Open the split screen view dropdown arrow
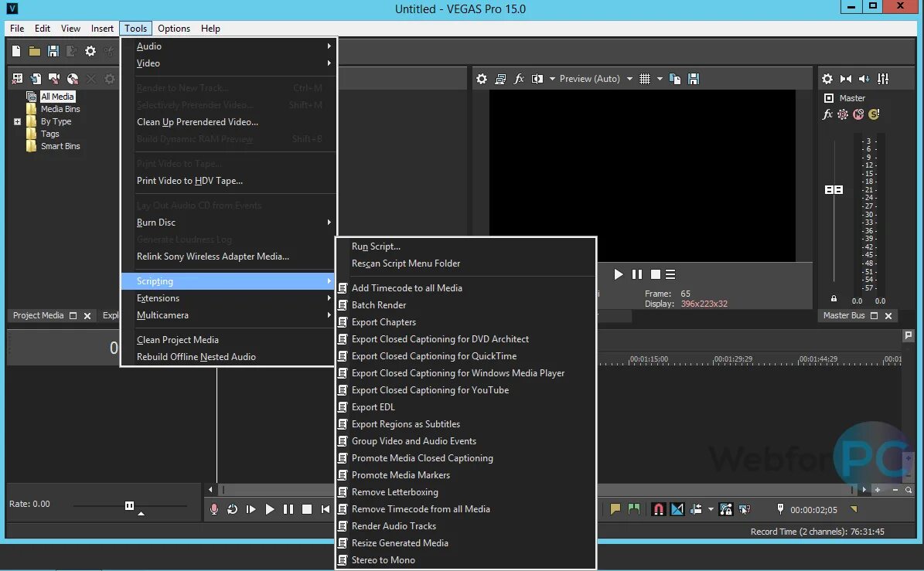The image size is (924, 571). 552,79
